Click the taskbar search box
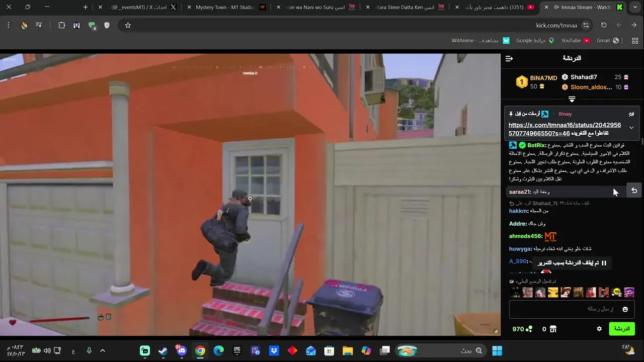 click(441, 350)
